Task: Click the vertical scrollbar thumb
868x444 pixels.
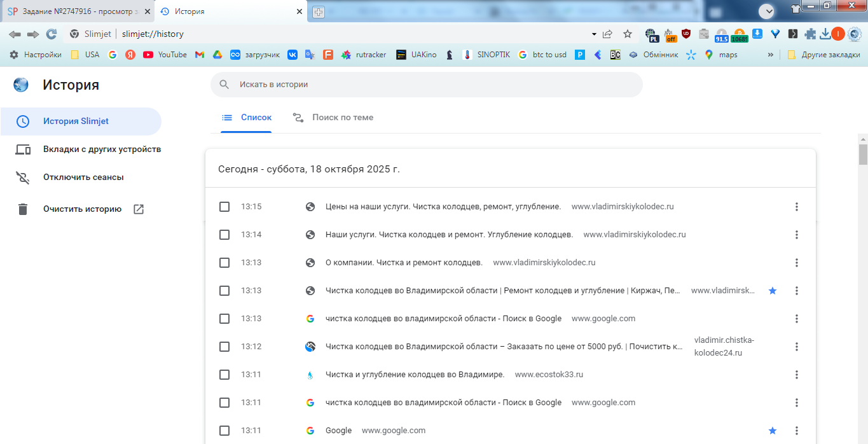Action: tap(863, 154)
